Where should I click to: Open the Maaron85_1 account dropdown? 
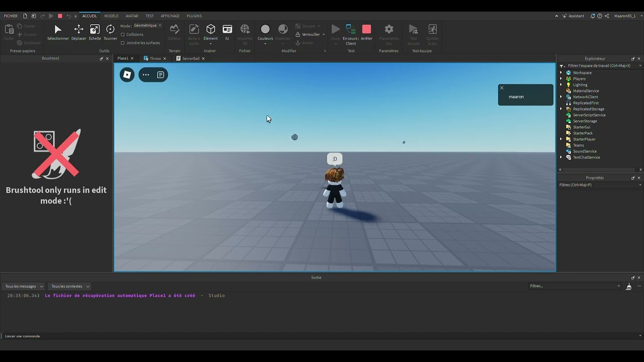(627, 16)
